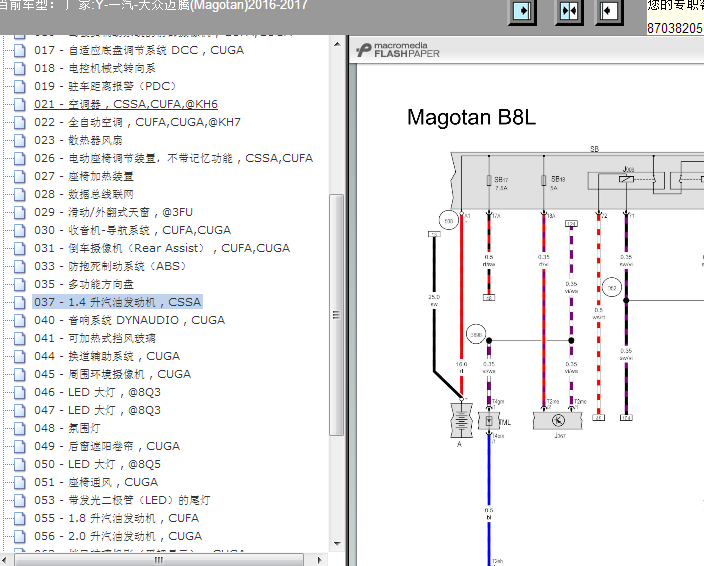Click document icon beside 045 entry
Viewport: 704px width, 566px height.
[19, 374]
